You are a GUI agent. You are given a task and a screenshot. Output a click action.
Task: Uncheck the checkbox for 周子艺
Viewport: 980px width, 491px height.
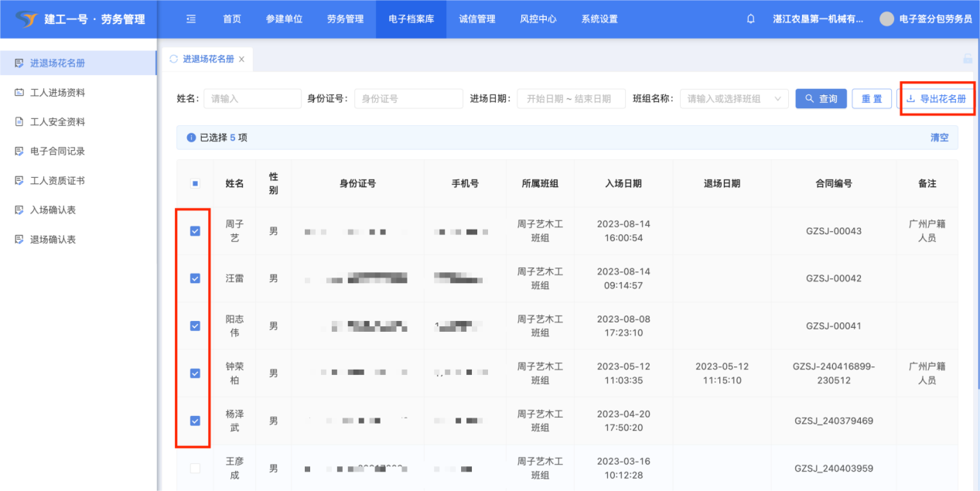click(x=195, y=231)
